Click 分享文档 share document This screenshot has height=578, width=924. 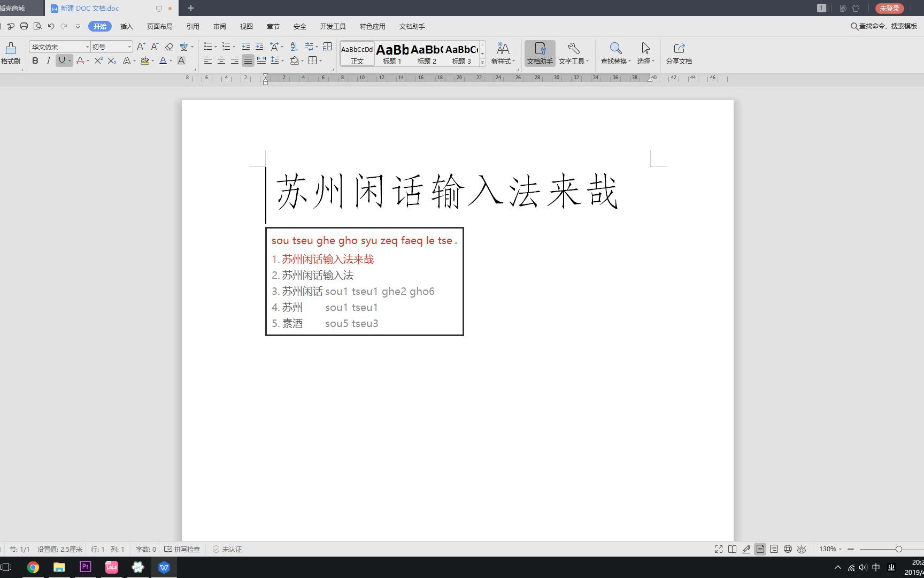click(x=679, y=54)
